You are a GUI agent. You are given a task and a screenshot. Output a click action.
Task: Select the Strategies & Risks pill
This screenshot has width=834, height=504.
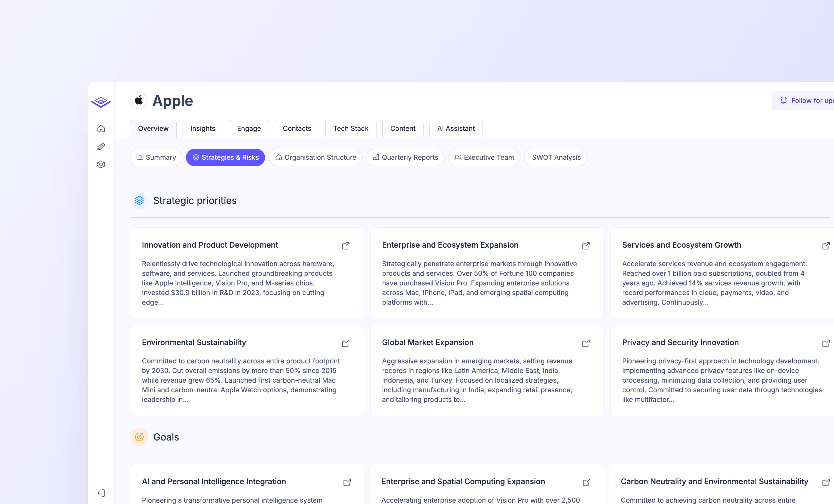pyautogui.click(x=225, y=157)
